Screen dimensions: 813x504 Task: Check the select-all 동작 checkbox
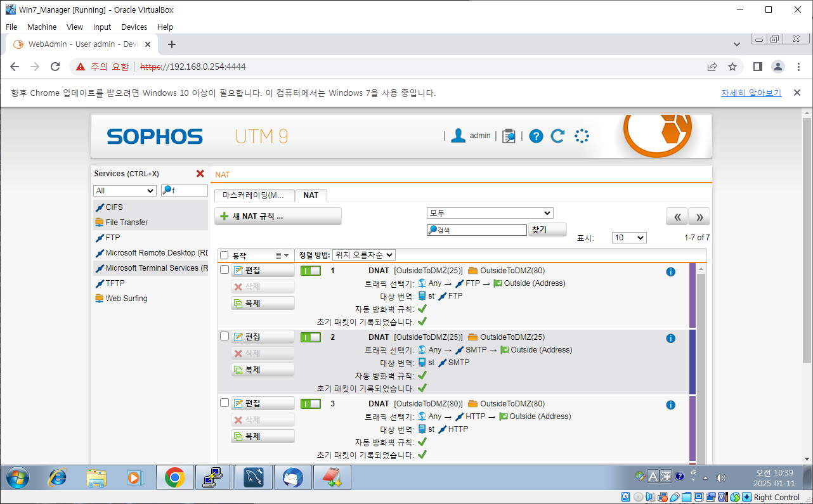tap(224, 255)
